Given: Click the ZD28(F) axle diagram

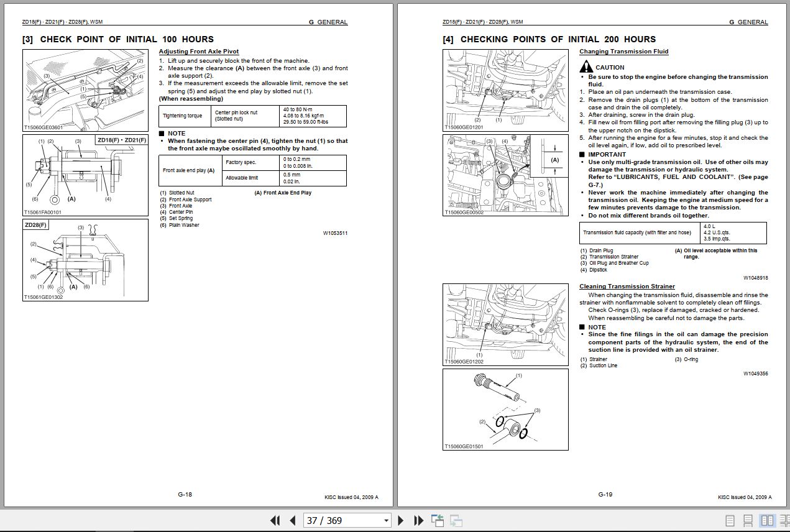Looking at the screenshot, I should [85, 260].
